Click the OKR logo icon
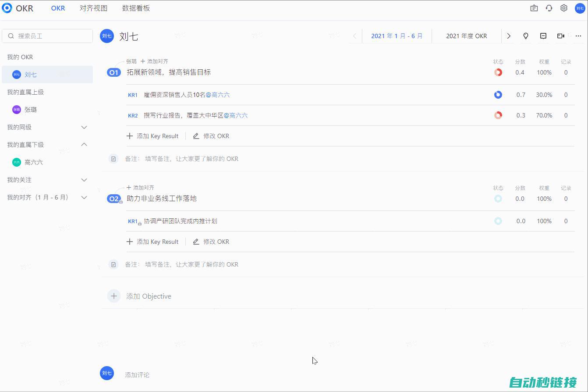This screenshot has width=588, height=392. tap(7, 8)
